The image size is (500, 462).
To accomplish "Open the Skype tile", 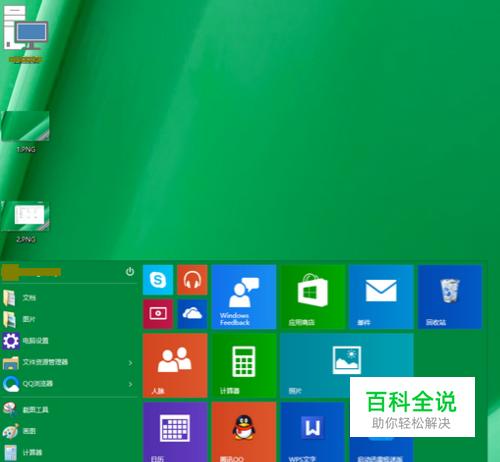I will (158, 280).
